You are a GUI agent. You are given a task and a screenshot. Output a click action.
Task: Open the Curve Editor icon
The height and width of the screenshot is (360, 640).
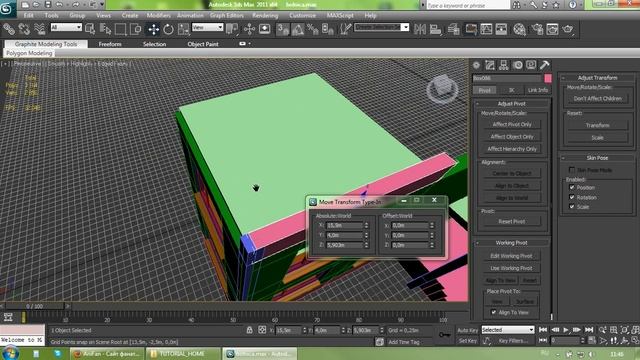pos(486,29)
